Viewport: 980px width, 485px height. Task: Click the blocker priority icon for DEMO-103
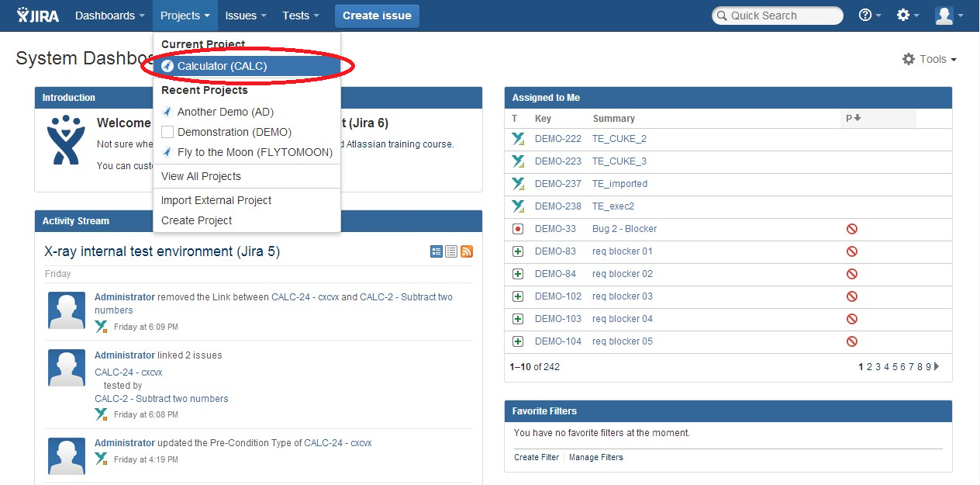pyautogui.click(x=851, y=319)
